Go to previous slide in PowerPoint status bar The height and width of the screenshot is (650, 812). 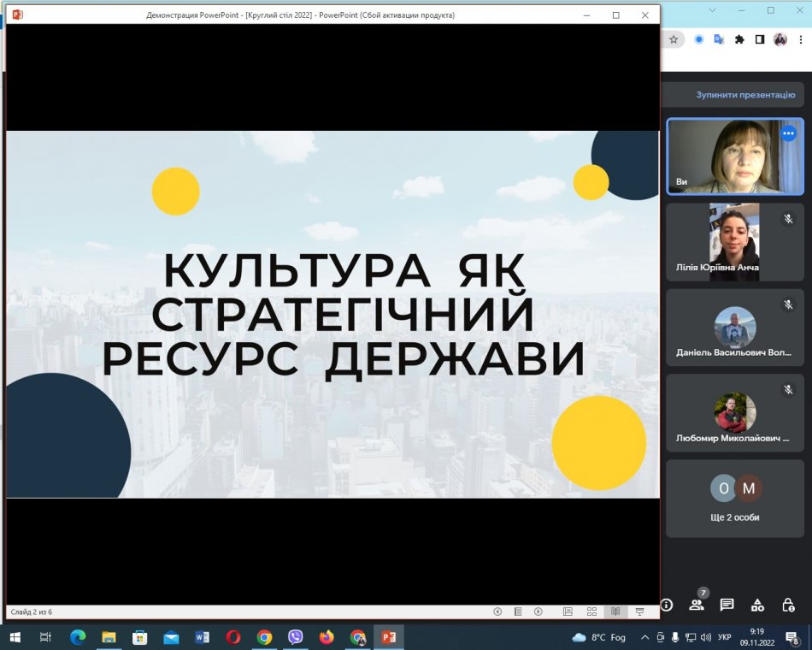click(497, 612)
